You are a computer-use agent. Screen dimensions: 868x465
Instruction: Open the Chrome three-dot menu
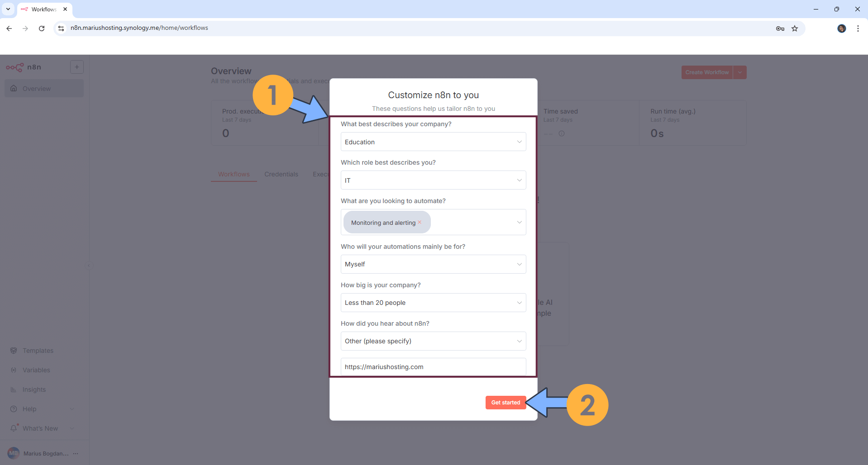tap(858, 28)
